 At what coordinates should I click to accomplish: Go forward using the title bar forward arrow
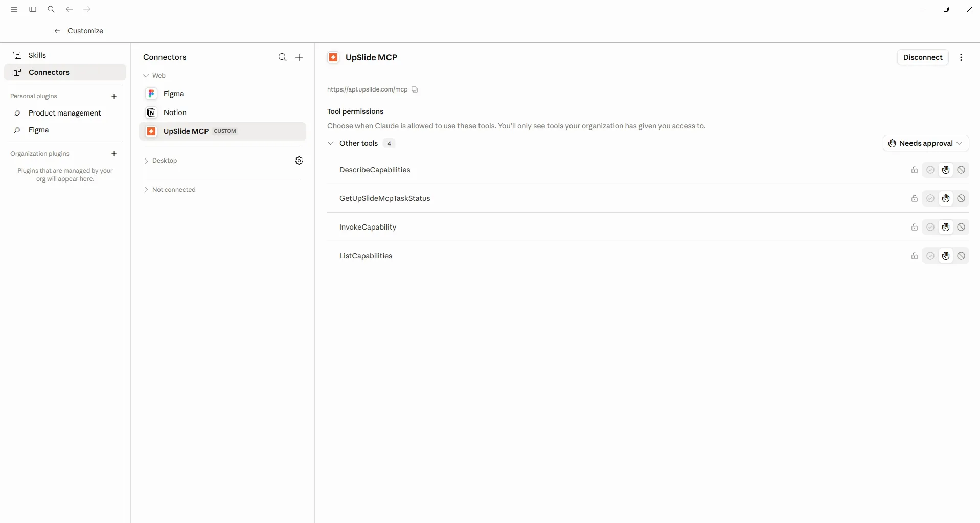pos(87,9)
